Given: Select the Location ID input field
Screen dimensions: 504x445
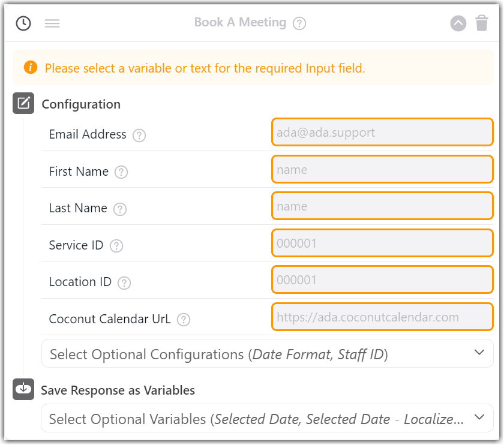Looking at the screenshot, I should (382, 279).
